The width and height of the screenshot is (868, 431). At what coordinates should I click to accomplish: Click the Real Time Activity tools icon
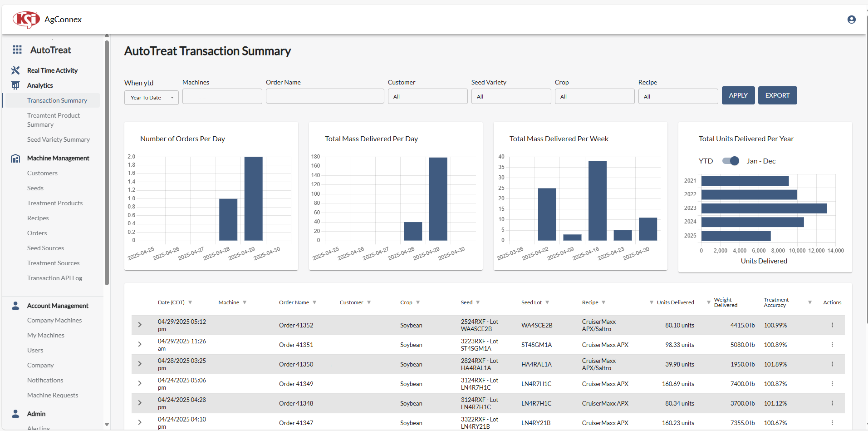[x=15, y=70]
